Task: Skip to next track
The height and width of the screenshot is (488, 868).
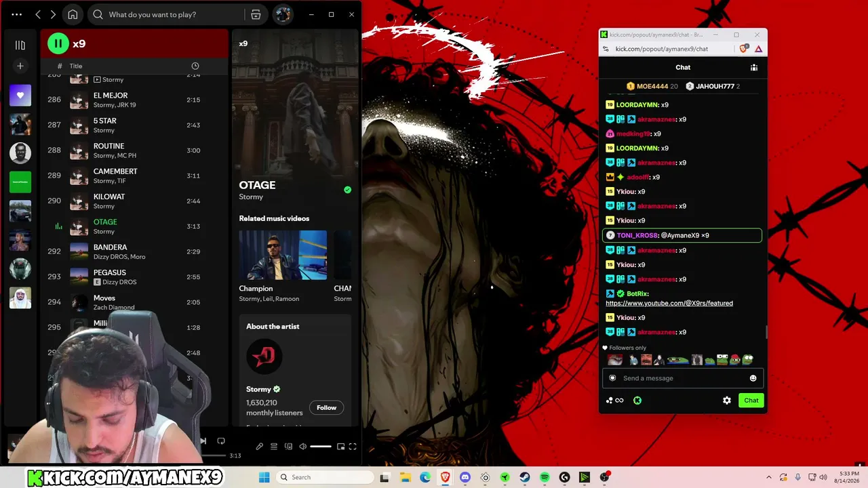Action: [203, 441]
